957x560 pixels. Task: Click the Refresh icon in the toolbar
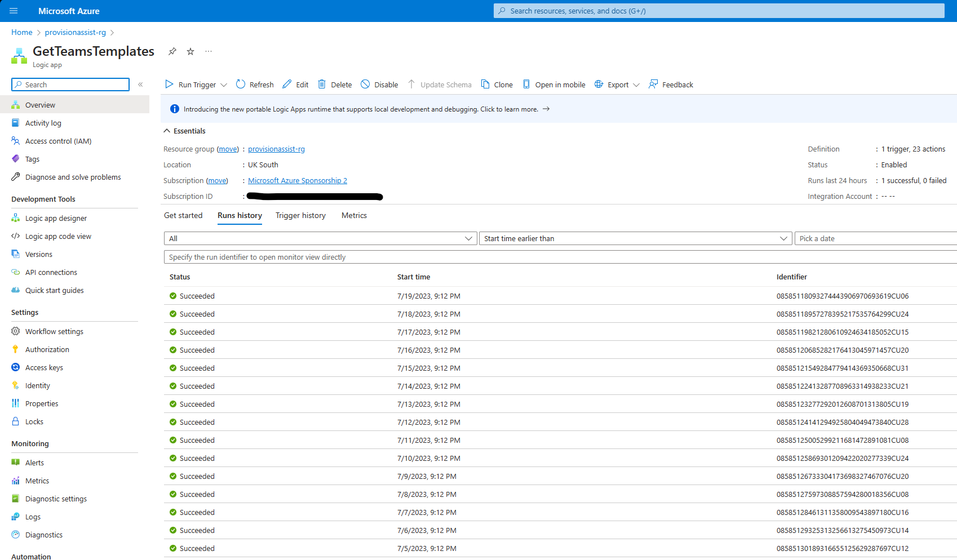click(x=241, y=85)
